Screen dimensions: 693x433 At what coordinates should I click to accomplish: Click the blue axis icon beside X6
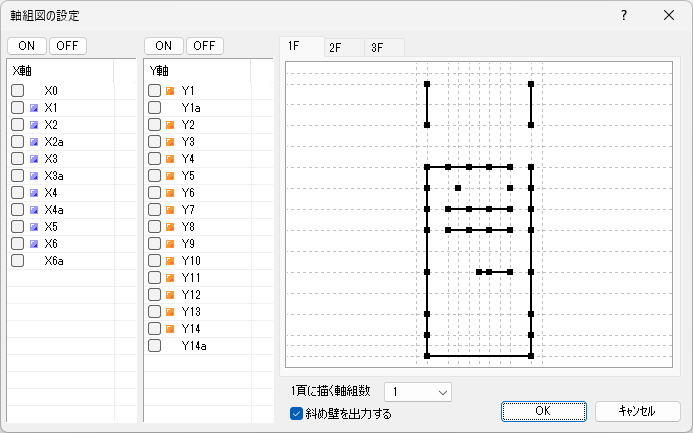34,244
